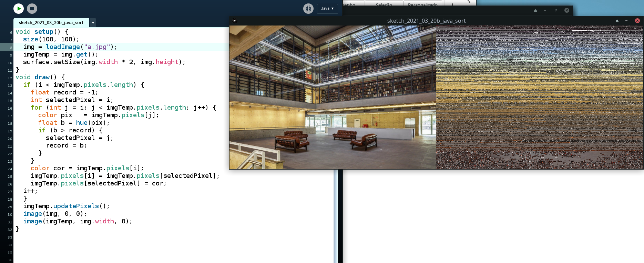
Task: Click the line 'imgTemp.updatePixels();'
Action: tap(67, 206)
